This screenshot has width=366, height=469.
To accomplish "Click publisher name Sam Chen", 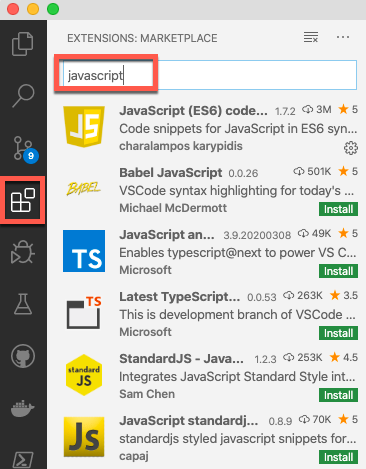I will tap(147, 394).
